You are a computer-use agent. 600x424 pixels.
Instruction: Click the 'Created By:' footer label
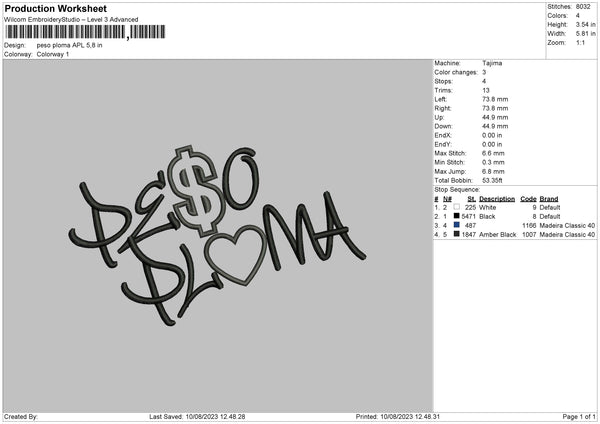click(x=21, y=417)
